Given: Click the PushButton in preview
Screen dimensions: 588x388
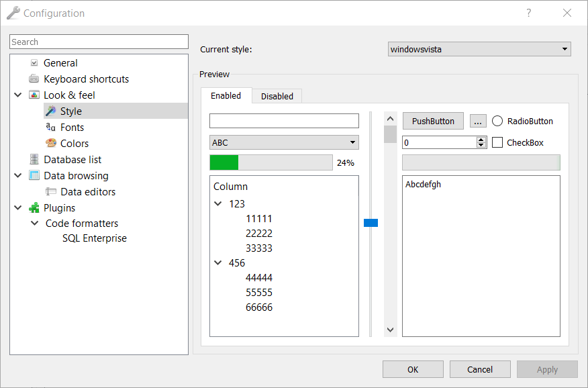Looking at the screenshot, I should [433, 121].
